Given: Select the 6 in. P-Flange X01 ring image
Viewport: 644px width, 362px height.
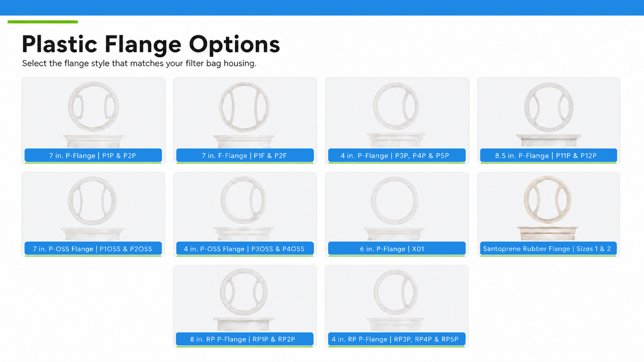Looking at the screenshot, I should [x=395, y=209].
